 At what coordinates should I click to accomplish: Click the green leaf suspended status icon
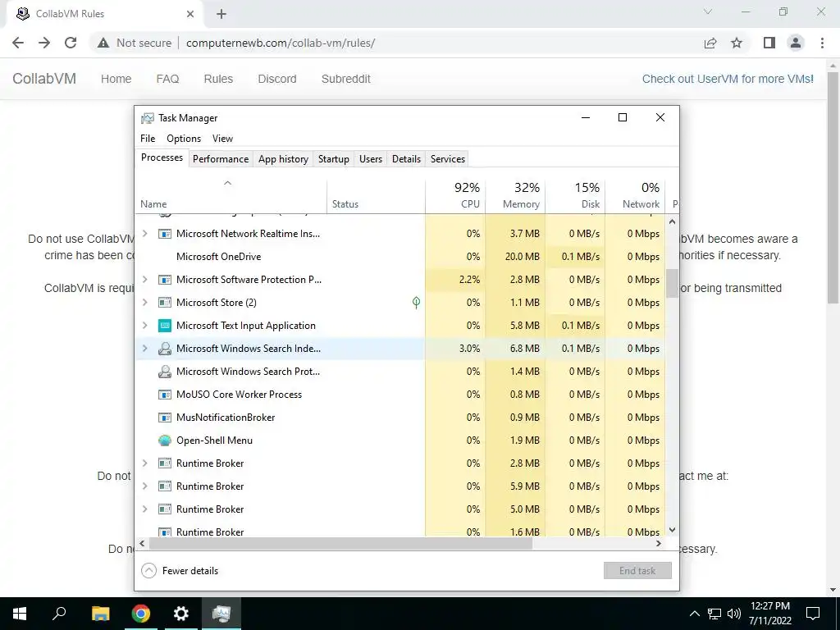416,303
